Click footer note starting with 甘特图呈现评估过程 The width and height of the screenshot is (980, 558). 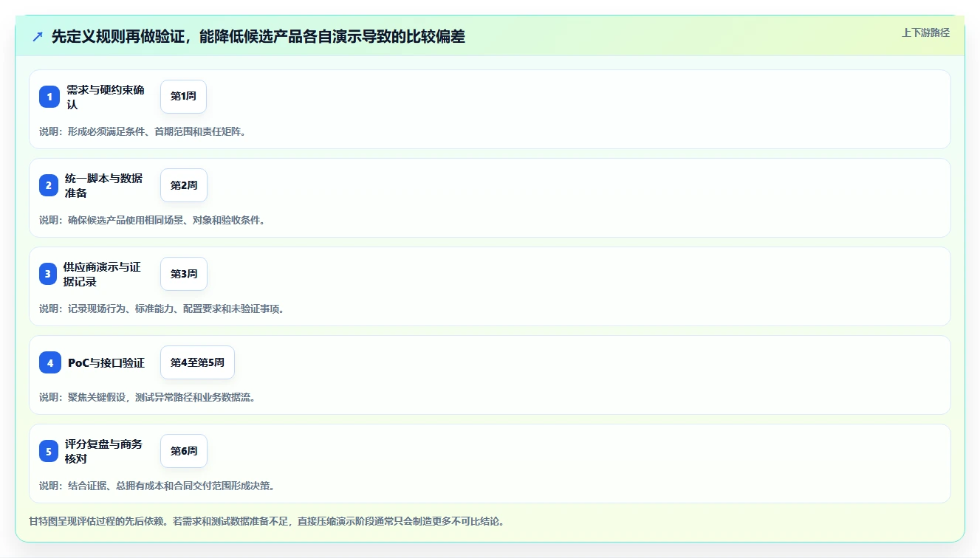(x=267, y=521)
